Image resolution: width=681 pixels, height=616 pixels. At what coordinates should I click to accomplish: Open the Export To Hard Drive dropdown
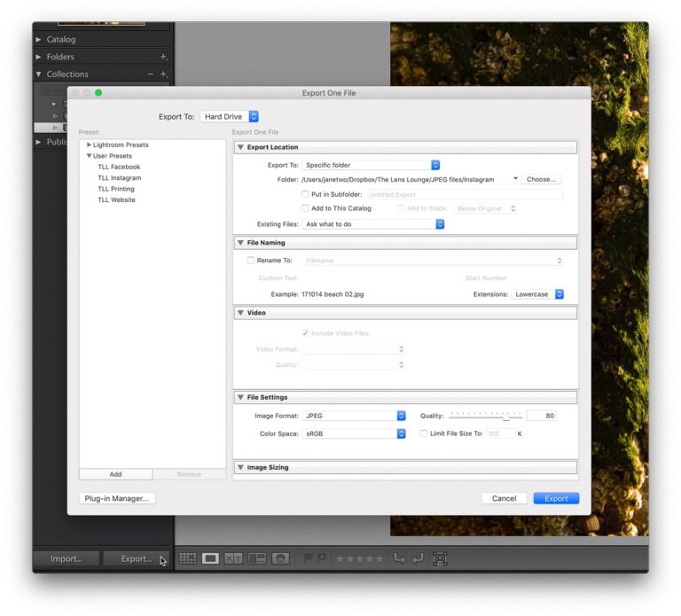click(230, 116)
